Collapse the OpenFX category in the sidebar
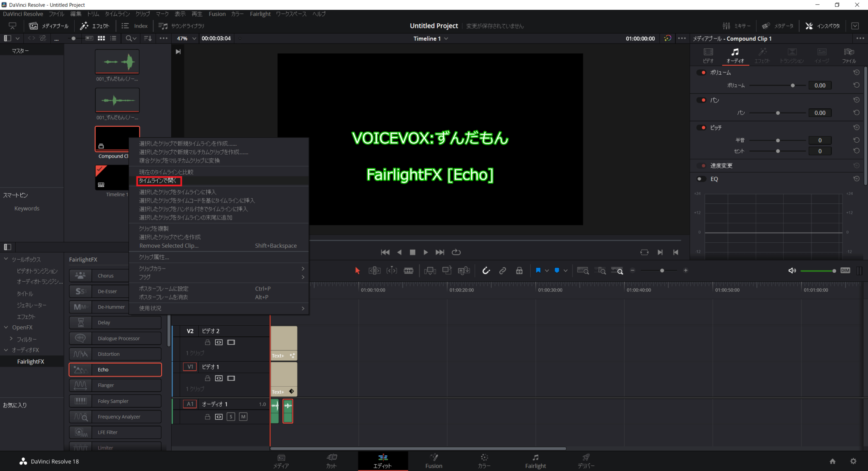The height and width of the screenshot is (471, 868). coord(6,327)
